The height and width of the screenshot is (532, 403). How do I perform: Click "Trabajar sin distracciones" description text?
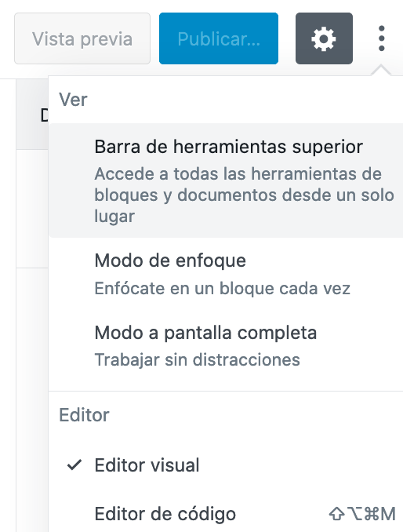point(198,360)
